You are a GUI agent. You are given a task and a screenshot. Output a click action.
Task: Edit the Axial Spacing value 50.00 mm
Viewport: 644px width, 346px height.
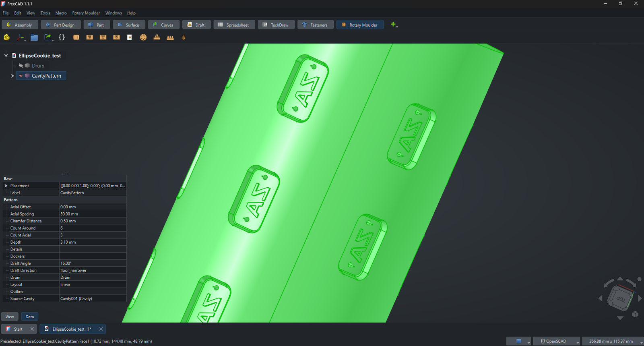pos(93,214)
